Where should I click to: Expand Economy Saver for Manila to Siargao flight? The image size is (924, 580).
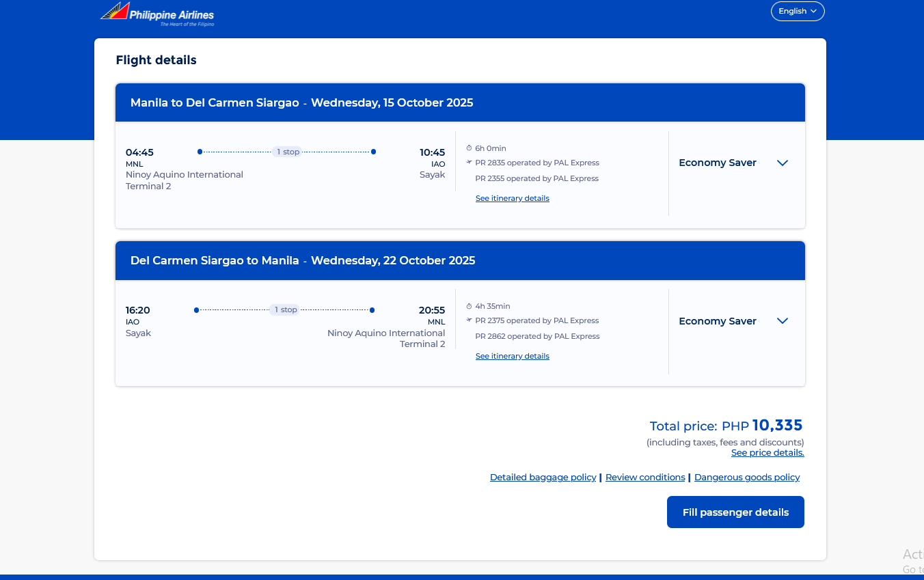[x=783, y=163]
